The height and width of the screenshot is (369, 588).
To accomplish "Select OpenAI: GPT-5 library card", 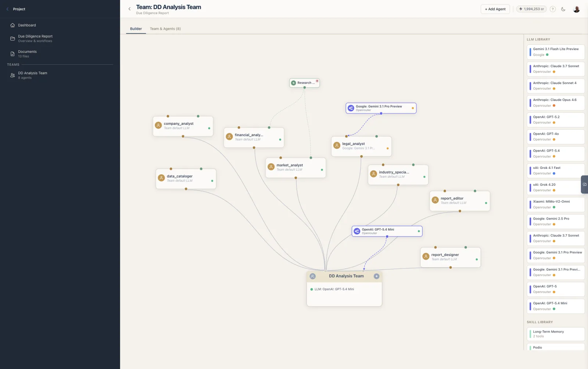I will click(556, 289).
